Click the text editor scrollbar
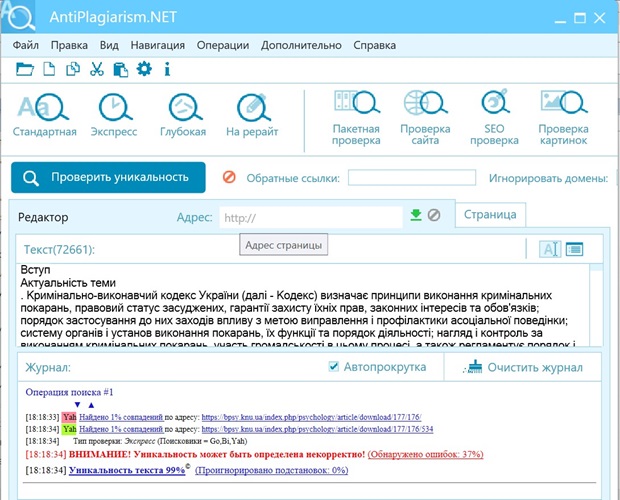This screenshot has width=620, height=500. point(596,305)
